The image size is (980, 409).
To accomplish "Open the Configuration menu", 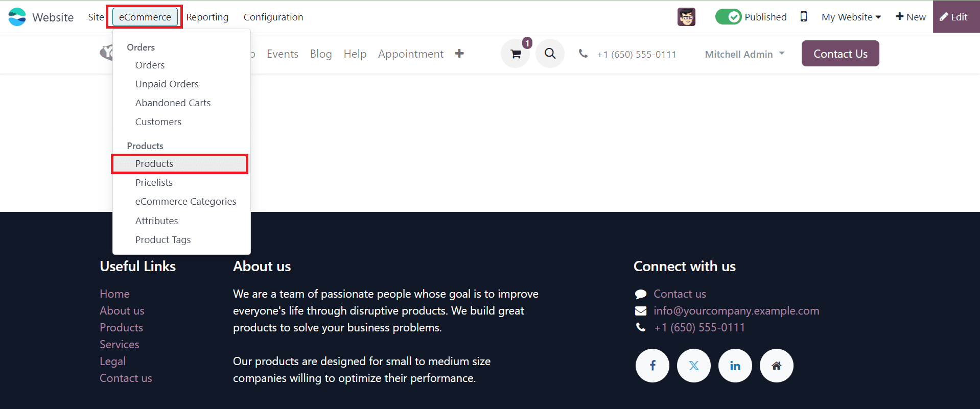I will [273, 17].
